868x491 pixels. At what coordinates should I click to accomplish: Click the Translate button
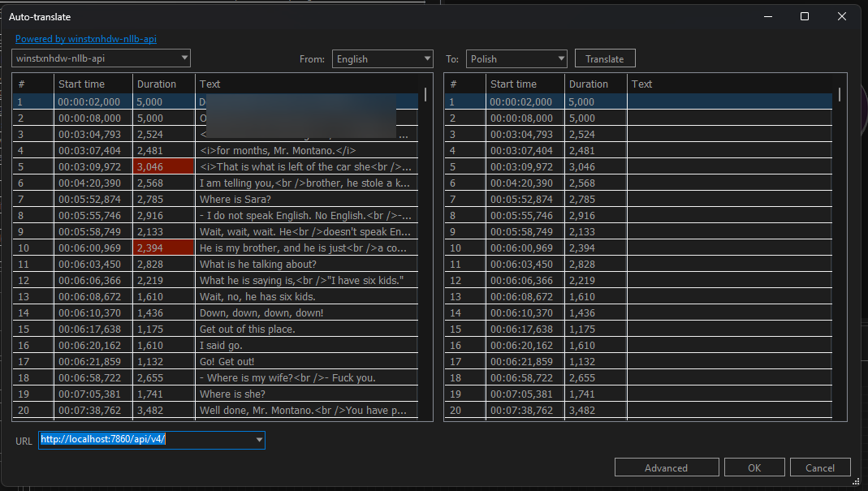tap(605, 58)
